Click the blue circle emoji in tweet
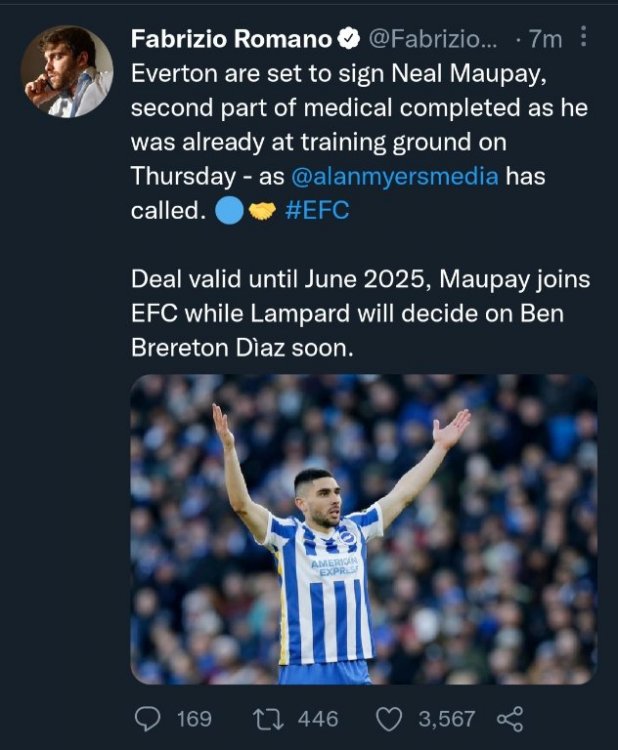The height and width of the screenshot is (750, 618). [x=228, y=211]
